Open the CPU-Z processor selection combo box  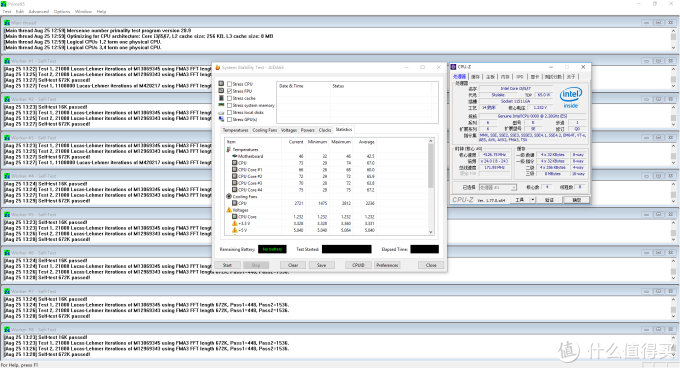point(498,187)
